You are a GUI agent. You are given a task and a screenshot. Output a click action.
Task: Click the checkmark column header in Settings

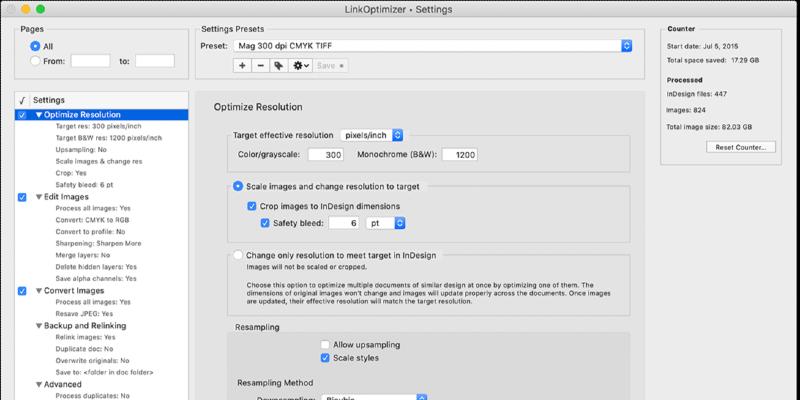click(22, 101)
